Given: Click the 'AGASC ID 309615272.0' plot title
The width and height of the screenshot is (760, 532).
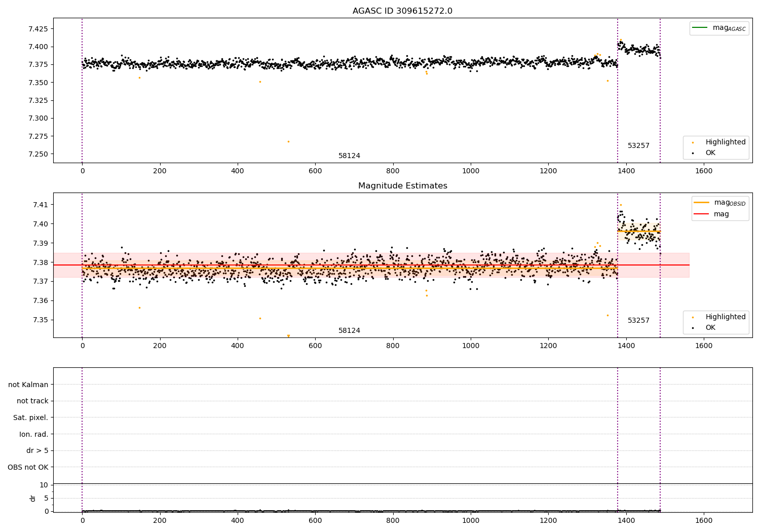Looking at the screenshot, I should (402, 11).
